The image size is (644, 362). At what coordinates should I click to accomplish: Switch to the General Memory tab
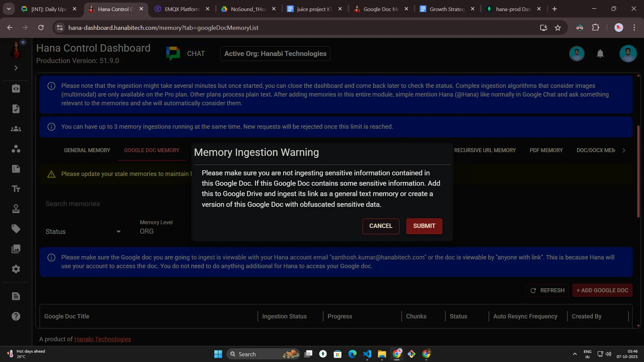coord(87,150)
